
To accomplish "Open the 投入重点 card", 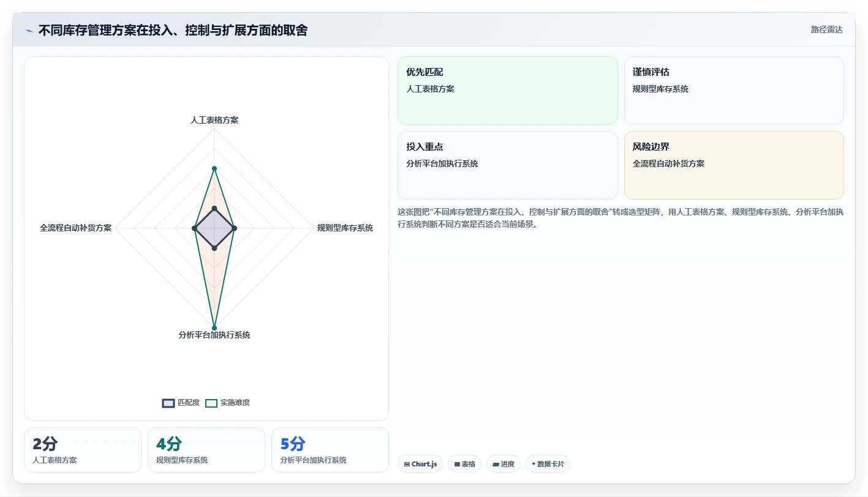I will tap(508, 165).
